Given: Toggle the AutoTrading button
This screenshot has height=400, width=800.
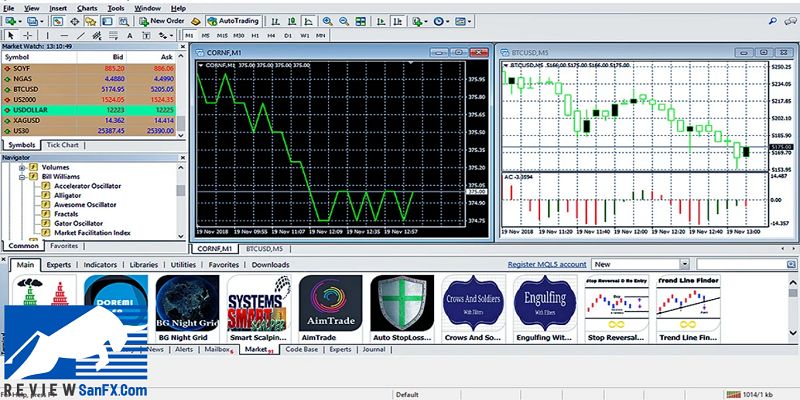Looking at the screenshot, I should point(233,21).
